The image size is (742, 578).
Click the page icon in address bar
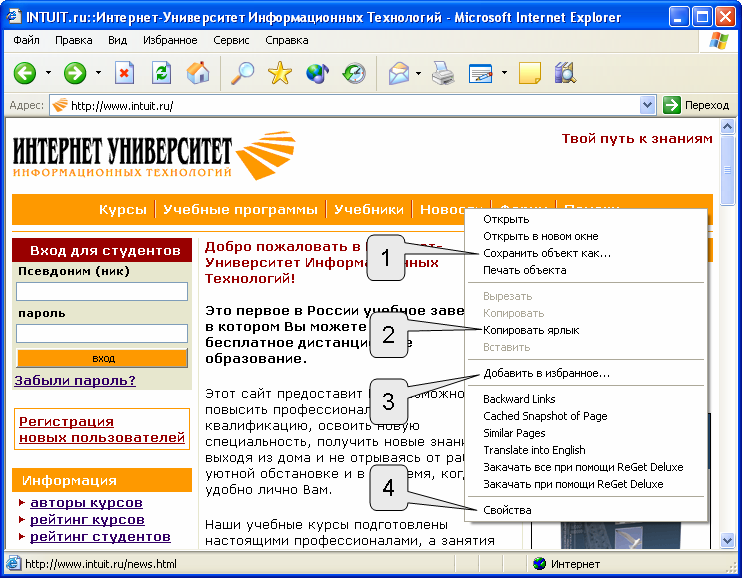60,105
